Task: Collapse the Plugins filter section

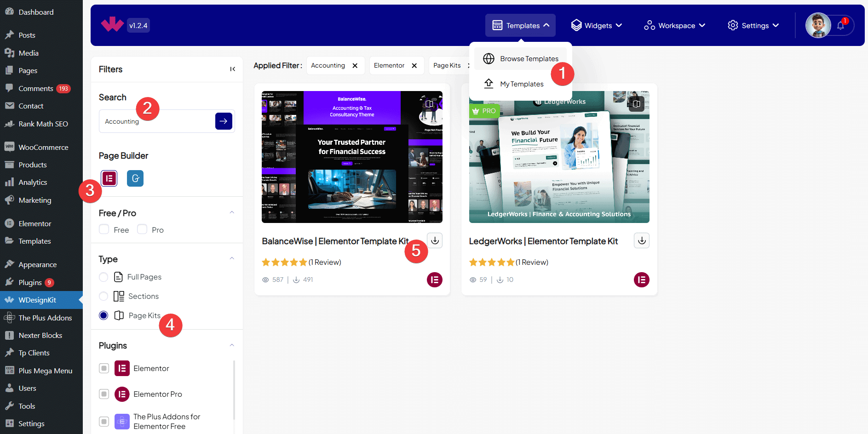Action: coord(232,345)
